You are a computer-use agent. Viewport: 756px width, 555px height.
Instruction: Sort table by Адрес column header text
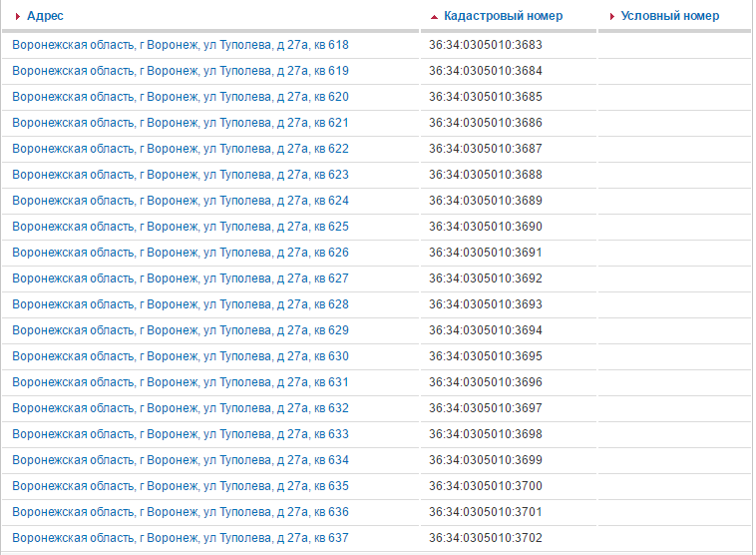tap(45, 16)
